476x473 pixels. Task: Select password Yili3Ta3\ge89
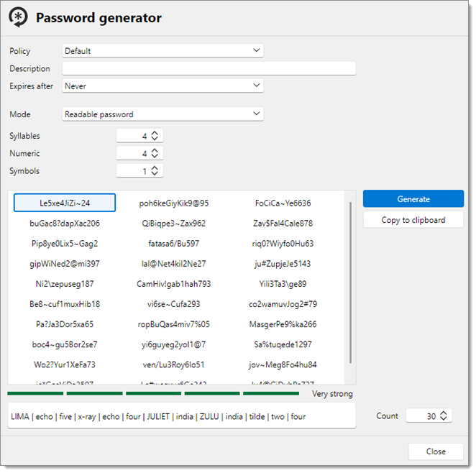click(x=283, y=284)
